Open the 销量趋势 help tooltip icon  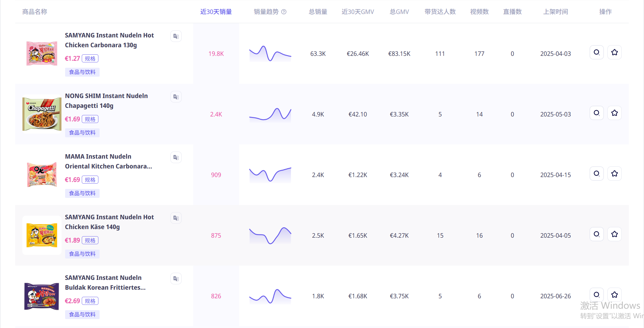point(284,12)
